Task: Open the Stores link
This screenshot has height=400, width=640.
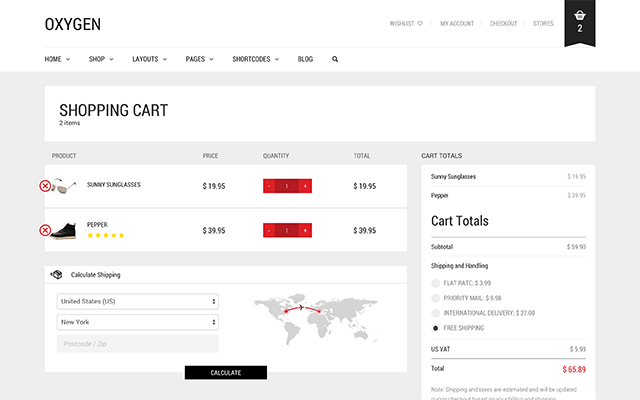Action: (x=543, y=24)
